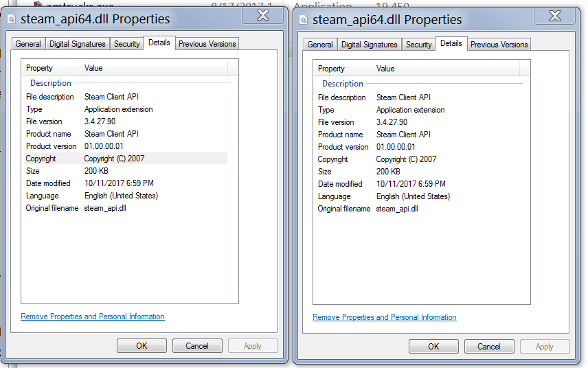Screen dimensions: 588x368
Task: Click Apply button in right Properties window
Action: (545, 347)
